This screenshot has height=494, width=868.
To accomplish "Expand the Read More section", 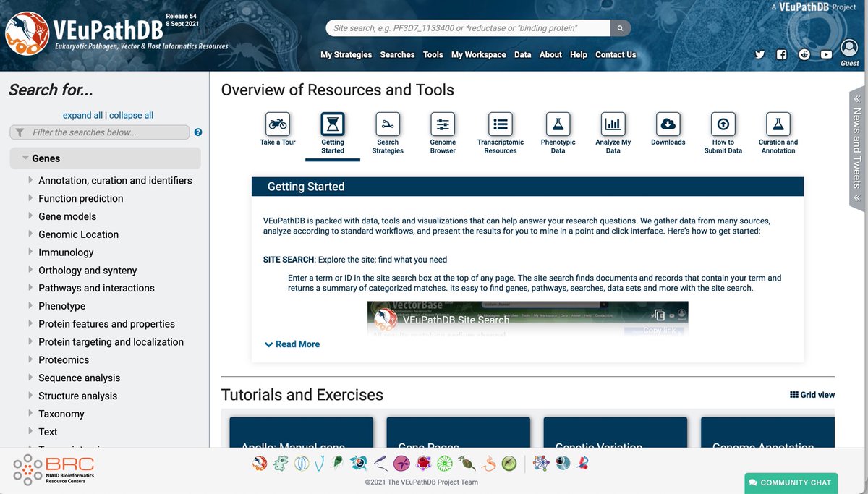I will click(x=292, y=344).
